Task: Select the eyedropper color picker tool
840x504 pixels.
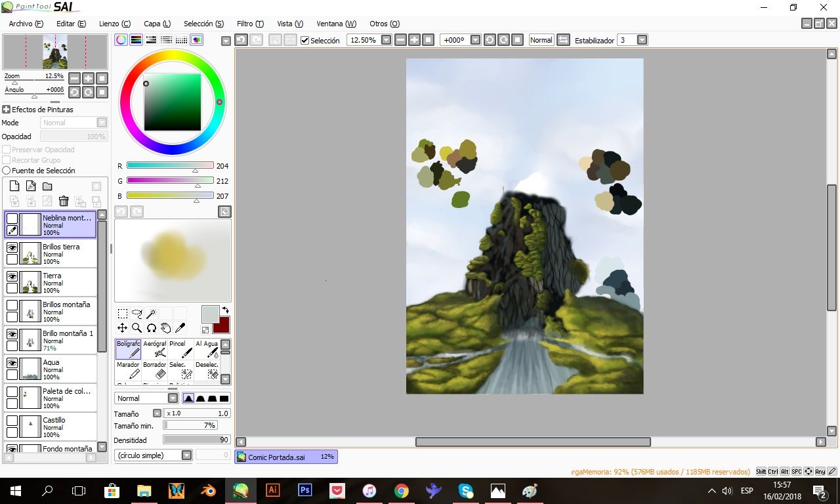Action: [180, 327]
